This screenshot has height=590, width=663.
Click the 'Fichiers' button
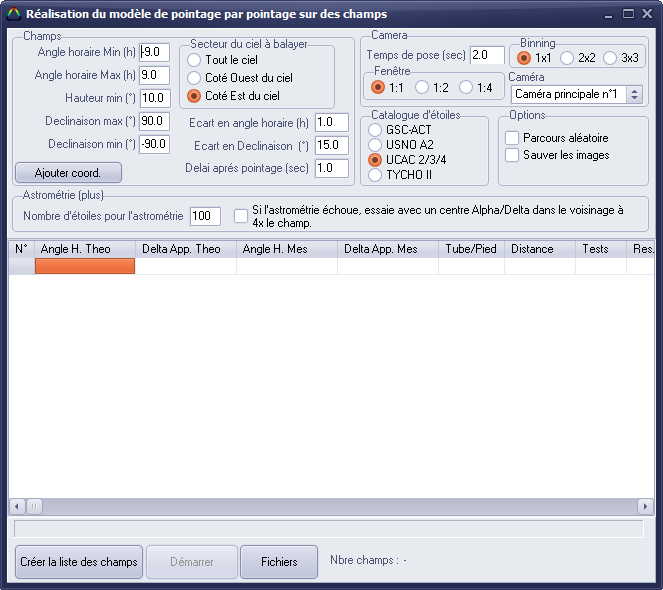[279, 562]
